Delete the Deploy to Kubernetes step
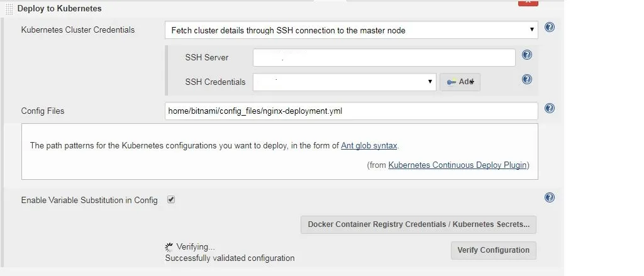644x276 pixels. (x=528, y=3)
